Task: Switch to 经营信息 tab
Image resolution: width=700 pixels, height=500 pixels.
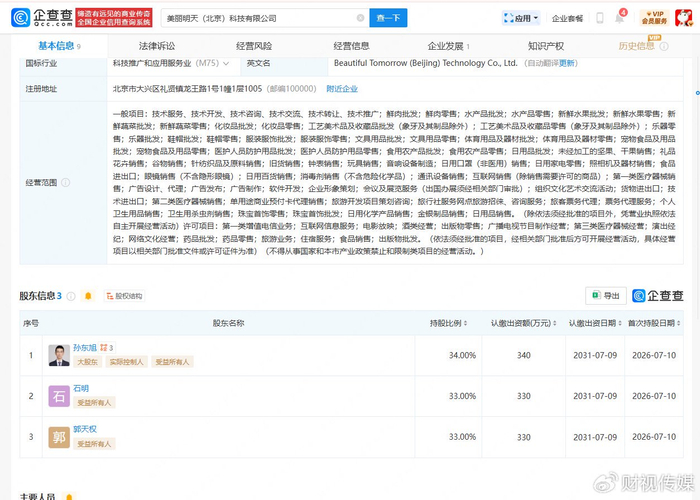Action: (x=351, y=46)
